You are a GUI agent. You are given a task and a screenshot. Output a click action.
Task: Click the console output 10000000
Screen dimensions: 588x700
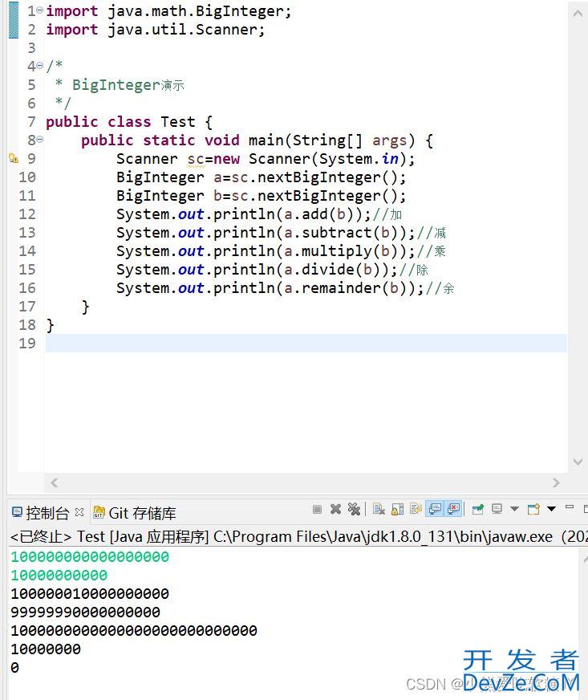(x=46, y=649)
